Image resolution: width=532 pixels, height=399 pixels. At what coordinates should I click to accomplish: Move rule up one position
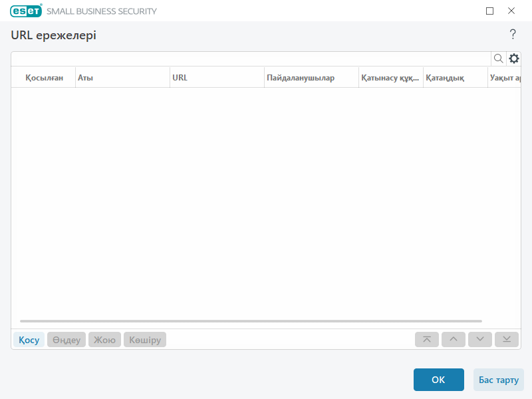point(454,339)
